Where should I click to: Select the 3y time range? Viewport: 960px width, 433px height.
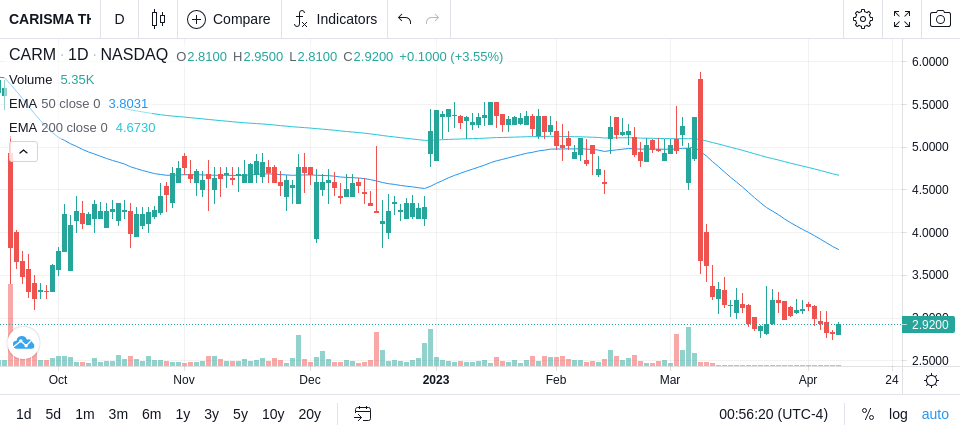[x=211, y=414]
